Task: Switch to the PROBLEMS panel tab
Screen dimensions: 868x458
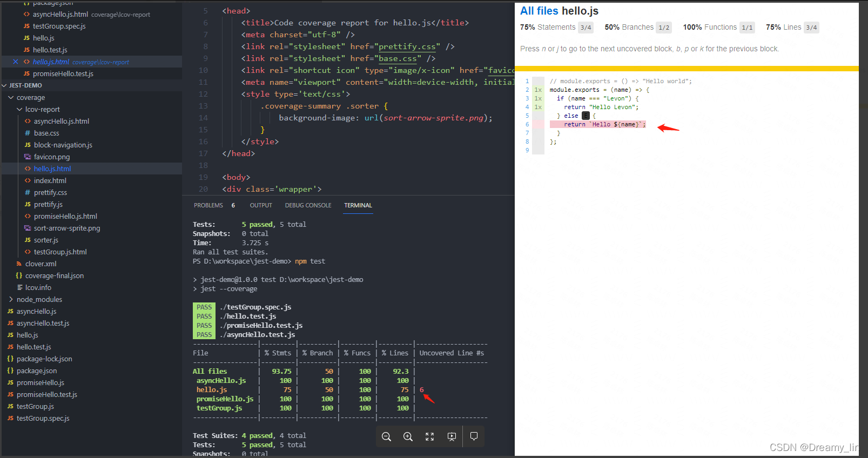Action: pos(208,205)
